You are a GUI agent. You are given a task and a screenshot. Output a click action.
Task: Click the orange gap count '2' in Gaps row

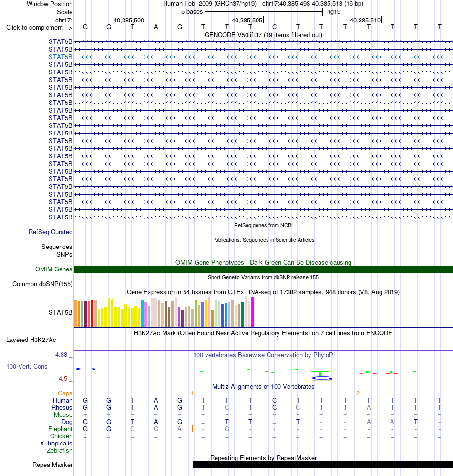tap(358, 393)
